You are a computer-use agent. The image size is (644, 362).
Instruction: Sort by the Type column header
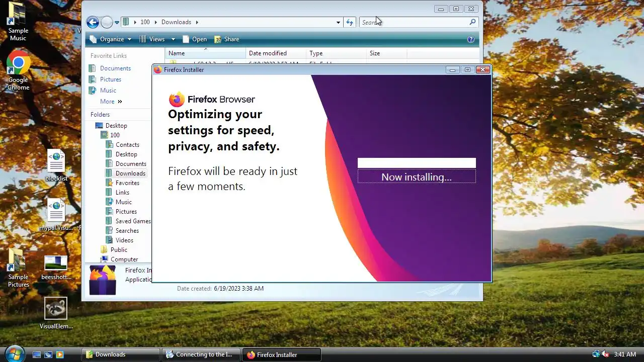tap(336, 53)
